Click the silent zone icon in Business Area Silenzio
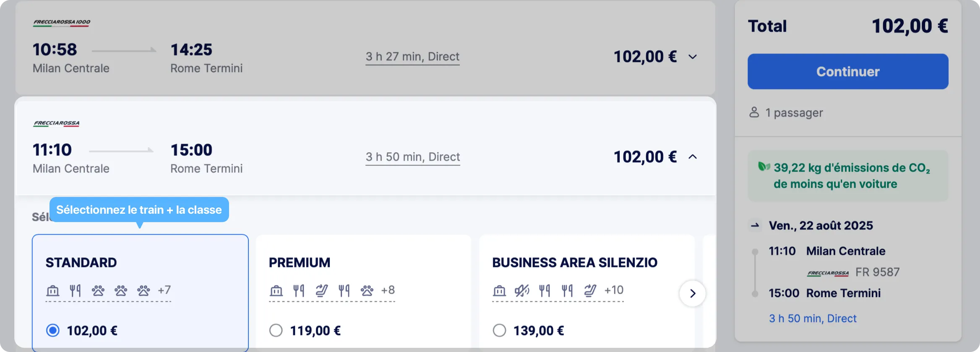The width and height of the screenshot is (980, 352). 522,290
